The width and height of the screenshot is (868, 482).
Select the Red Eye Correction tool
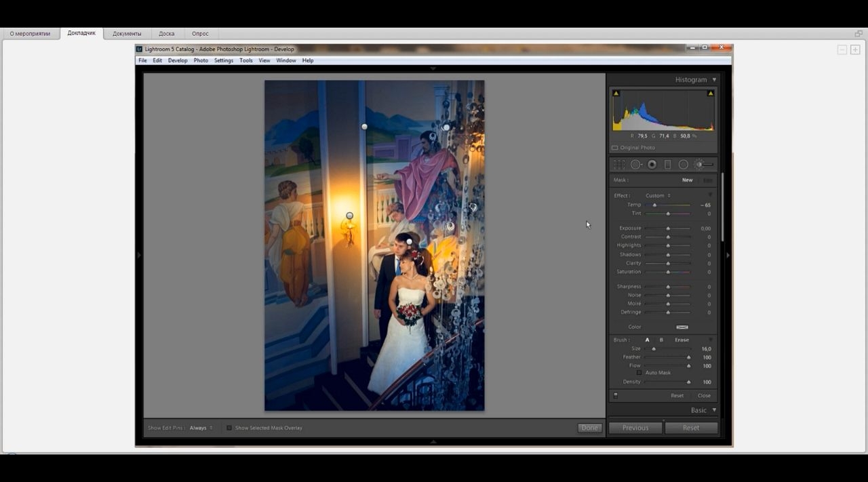click(652, 165)
